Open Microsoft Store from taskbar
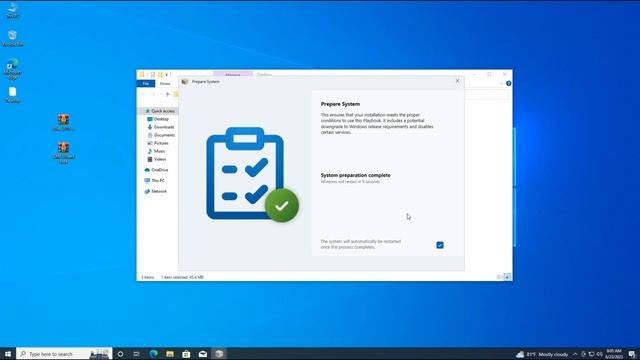The height and width of the screenshot is (360, 640). [x=186, y=354]
